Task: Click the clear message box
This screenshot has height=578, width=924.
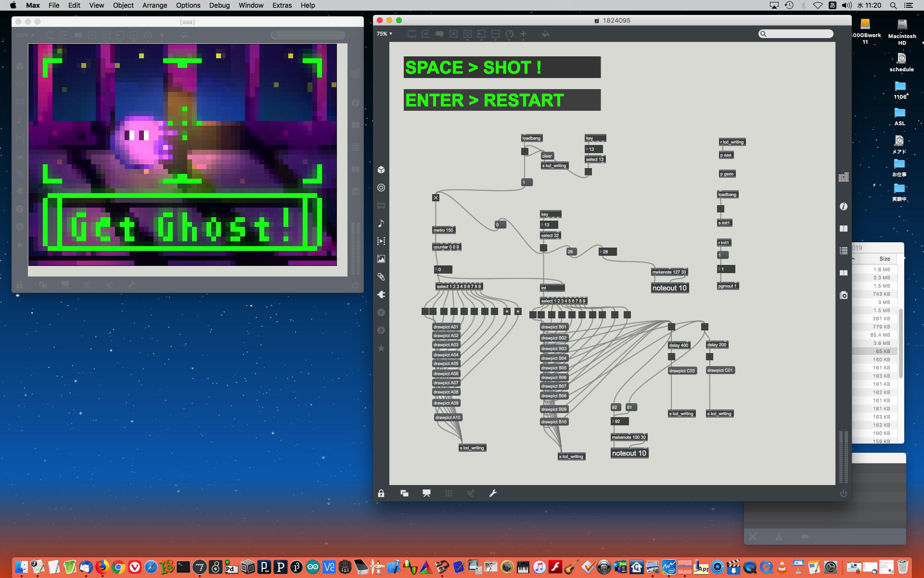Action: pyautogui.click(x=547, y=156)
